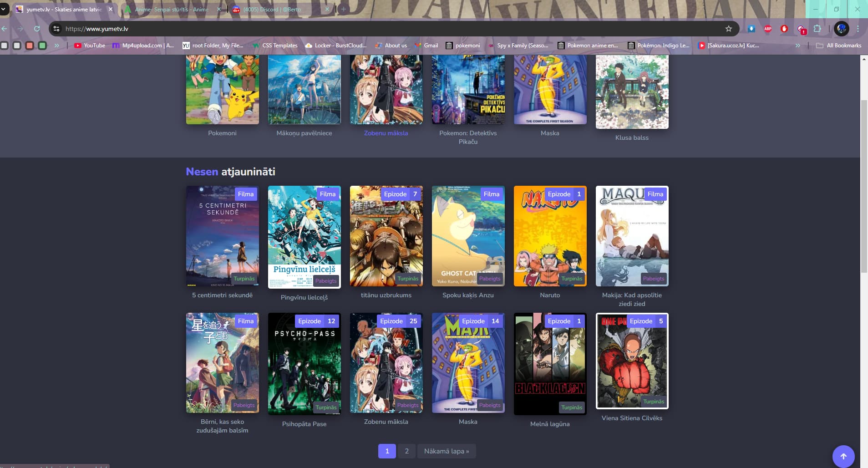Open the Naruto title link
The width and height of the screenshot is (868, 468).
coord(550,295)
